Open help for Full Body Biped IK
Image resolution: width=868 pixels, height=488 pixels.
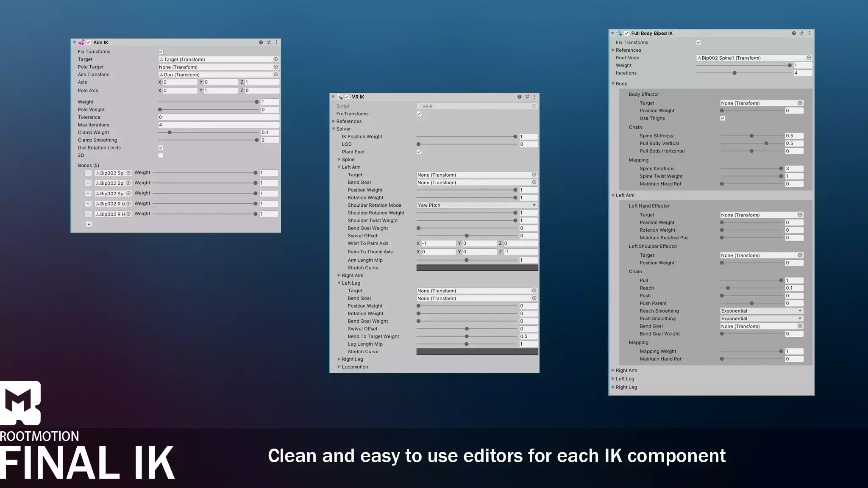coord(793,33)
